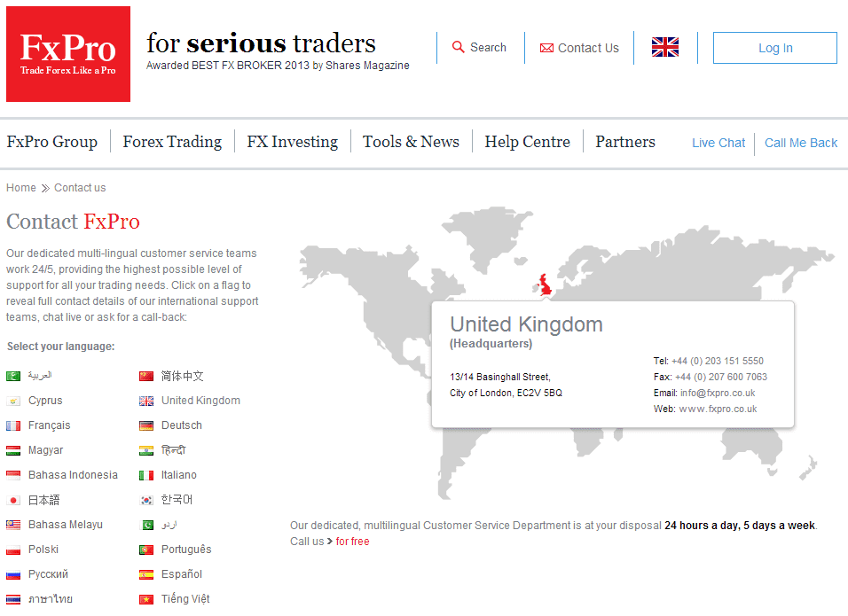Click the 'for free' call link
Image resolution: width=848 pixels, height=616 pixels.
coord(353,542)
